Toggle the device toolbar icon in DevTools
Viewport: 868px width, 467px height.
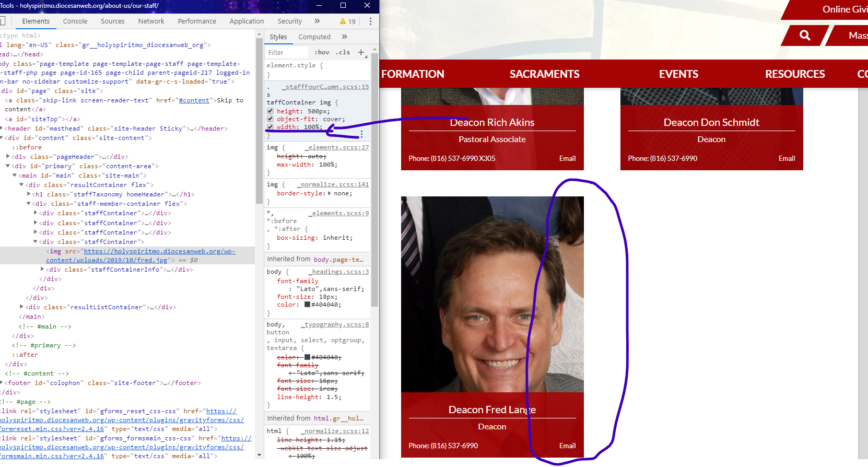point(3,21)
